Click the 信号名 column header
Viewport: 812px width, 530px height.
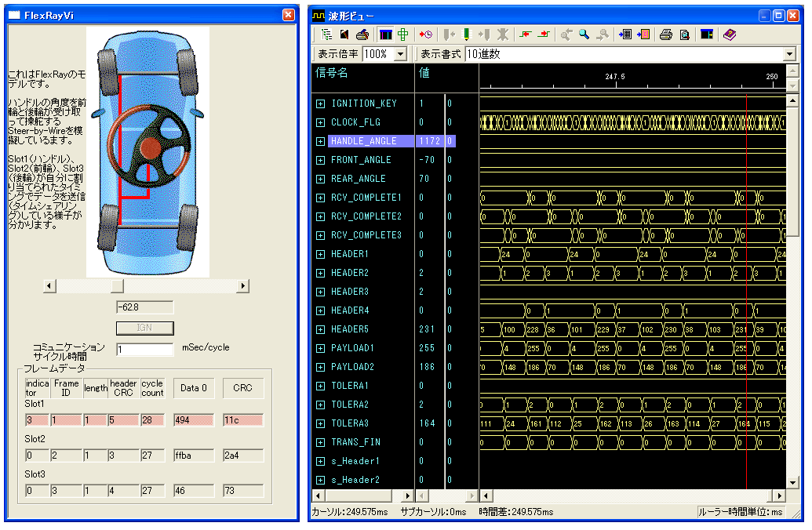[331, 73]
